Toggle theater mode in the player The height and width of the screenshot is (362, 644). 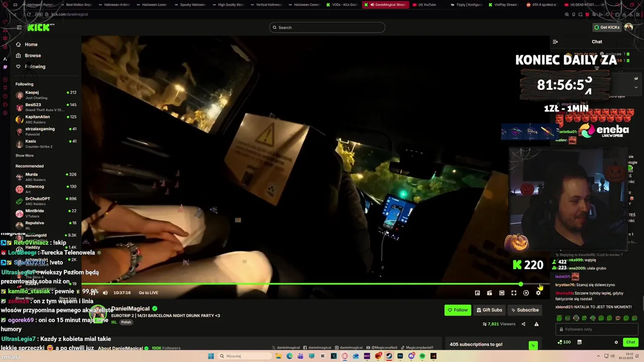coord(502,293)
